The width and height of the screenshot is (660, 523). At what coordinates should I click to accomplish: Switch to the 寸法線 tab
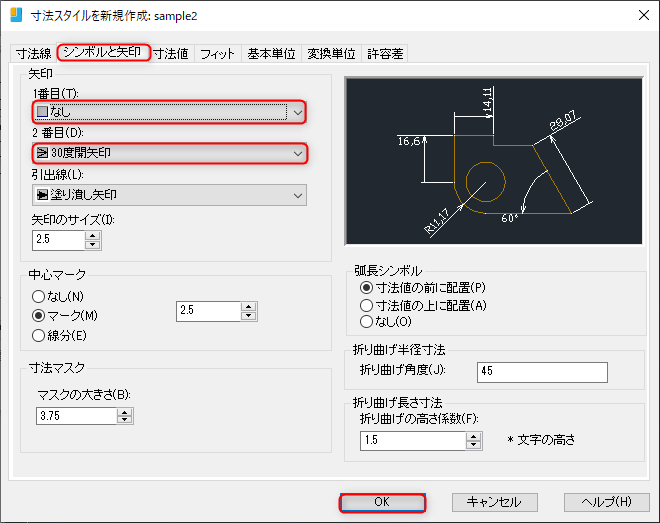click(34, 53)
